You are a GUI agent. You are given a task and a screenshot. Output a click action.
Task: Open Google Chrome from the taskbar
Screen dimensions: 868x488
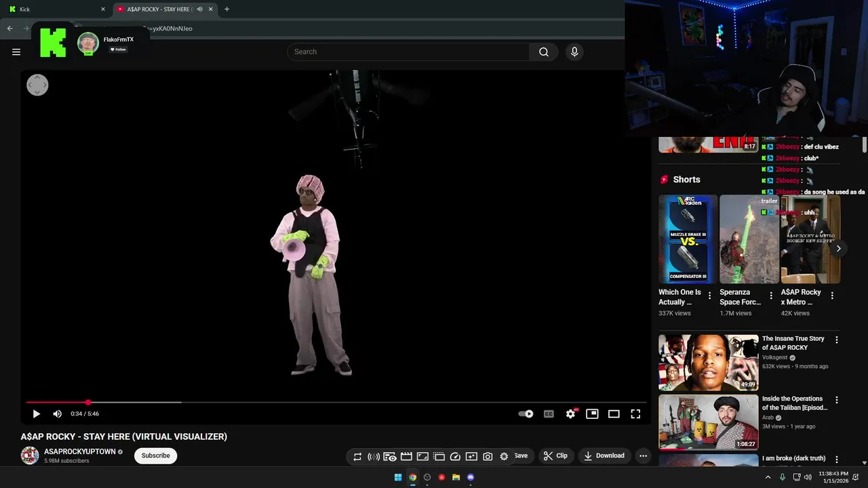pyautogui.click(x=412, y=477)
